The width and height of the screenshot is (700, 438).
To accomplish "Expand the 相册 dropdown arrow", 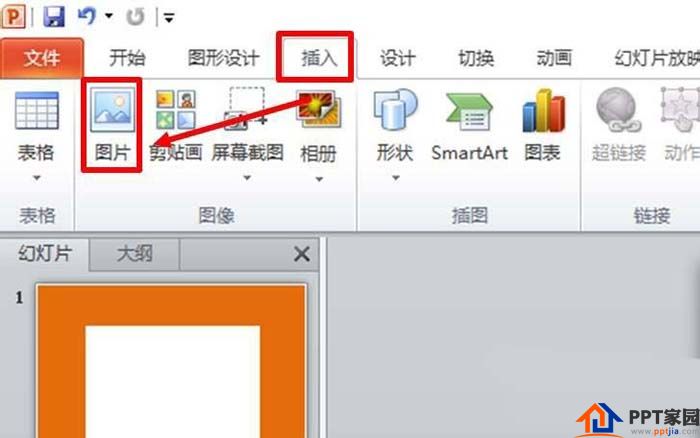I will tap(319, 179).
